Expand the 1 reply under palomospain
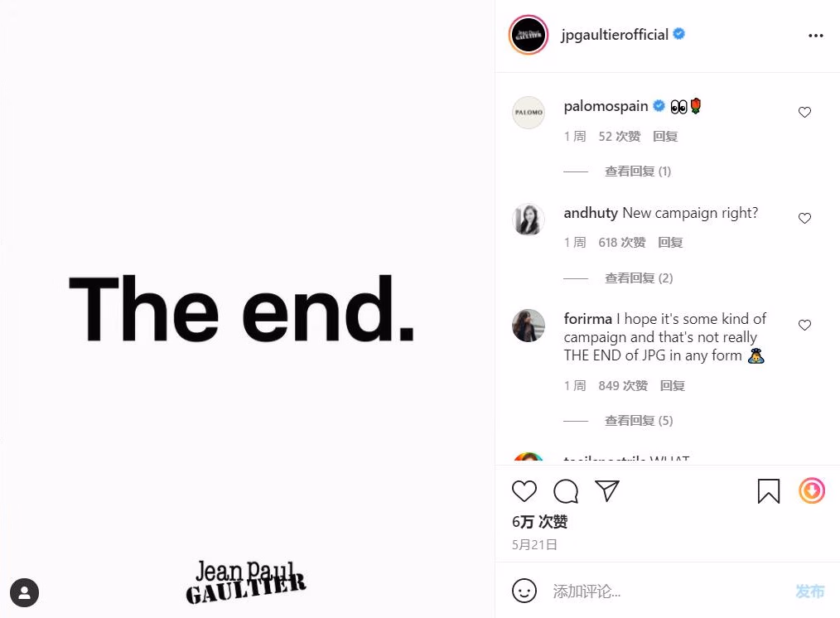840x618 pixels. [638, 171]
